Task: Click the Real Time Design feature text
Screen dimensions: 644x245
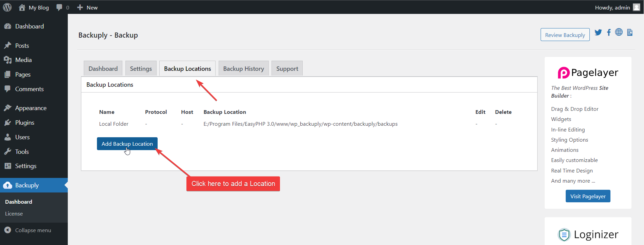Action: pyautogui.click(x=572, y=170)
